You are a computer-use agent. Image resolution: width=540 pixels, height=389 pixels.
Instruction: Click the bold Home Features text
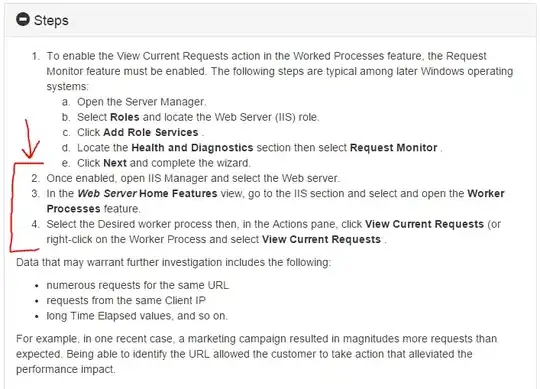click(178, 193)
